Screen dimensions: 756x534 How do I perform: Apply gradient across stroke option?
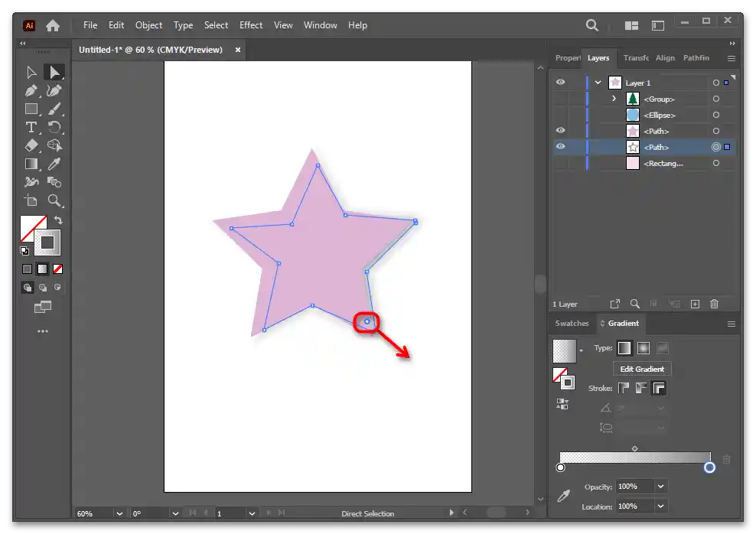[659, 388]
